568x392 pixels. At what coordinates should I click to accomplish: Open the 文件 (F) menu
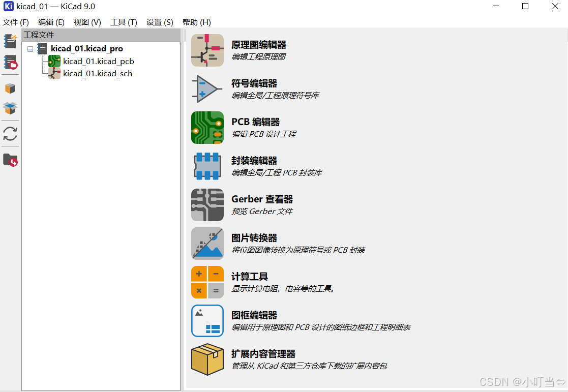click(16, 22)
